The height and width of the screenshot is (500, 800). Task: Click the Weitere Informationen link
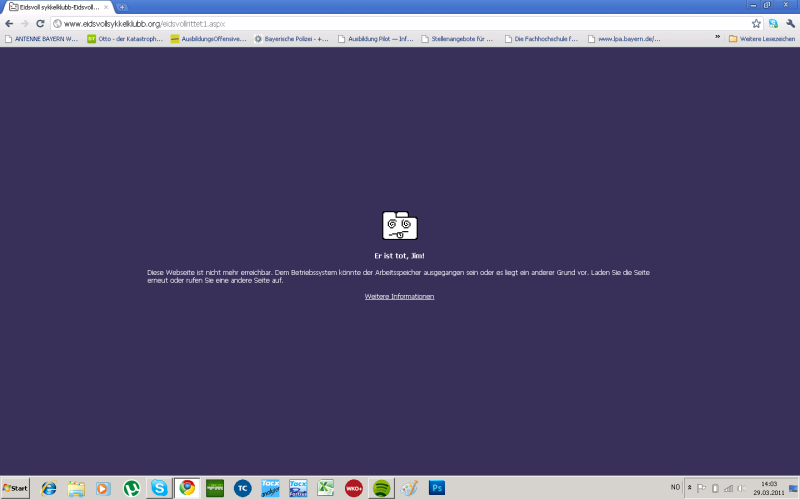pos(399,297)
